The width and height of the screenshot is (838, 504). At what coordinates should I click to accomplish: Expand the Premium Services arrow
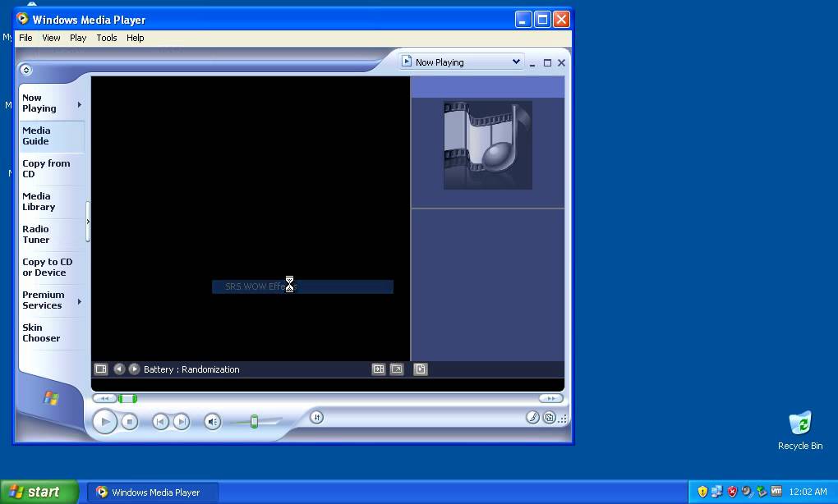[80, 301]
